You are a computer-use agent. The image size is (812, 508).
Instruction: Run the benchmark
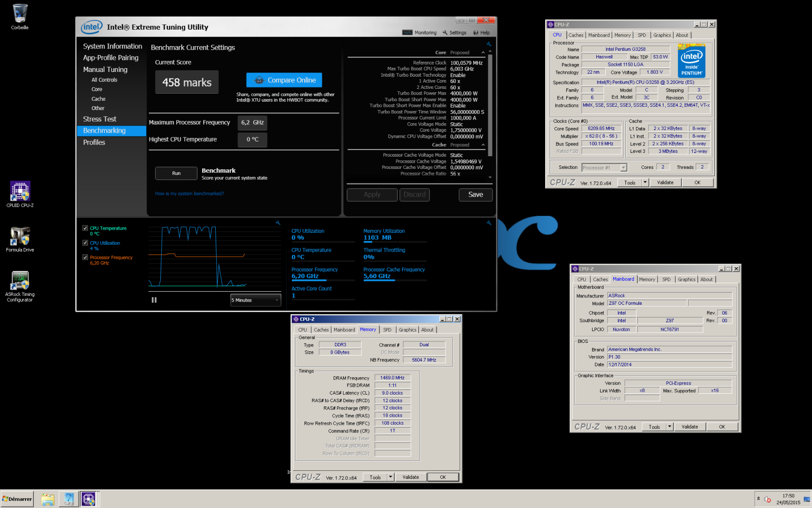pyautogui.click(x=176, y=173)
